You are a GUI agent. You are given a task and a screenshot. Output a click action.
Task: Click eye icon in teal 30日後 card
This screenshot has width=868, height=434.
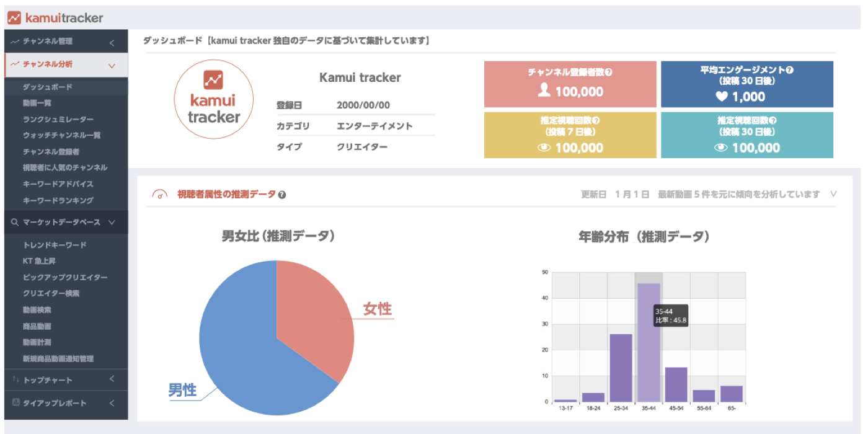[720, 148]
